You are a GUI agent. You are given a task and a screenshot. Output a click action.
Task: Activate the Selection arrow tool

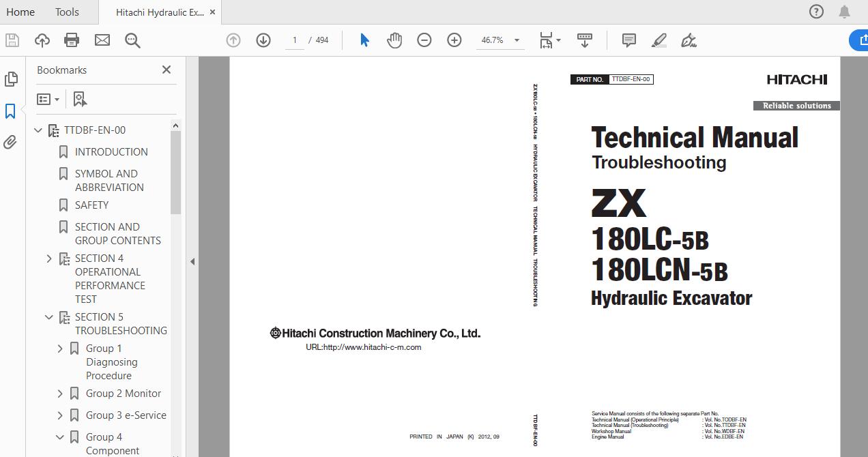pos(364,40)
